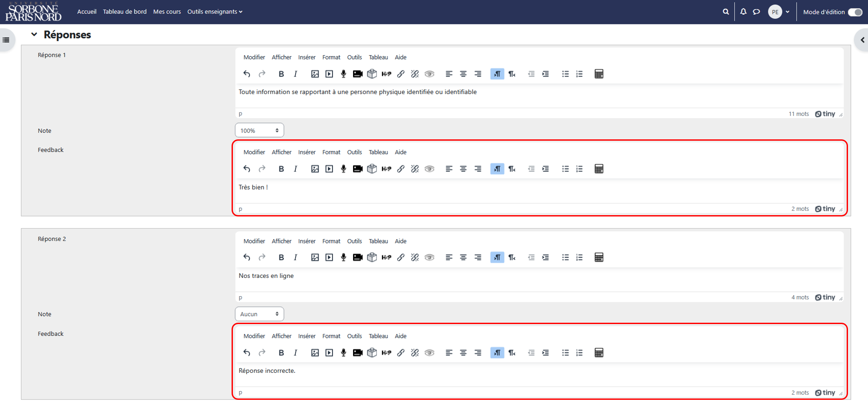868x402 pixels.
Task: Open notifications bell in top bar
Action: [743, 12]
